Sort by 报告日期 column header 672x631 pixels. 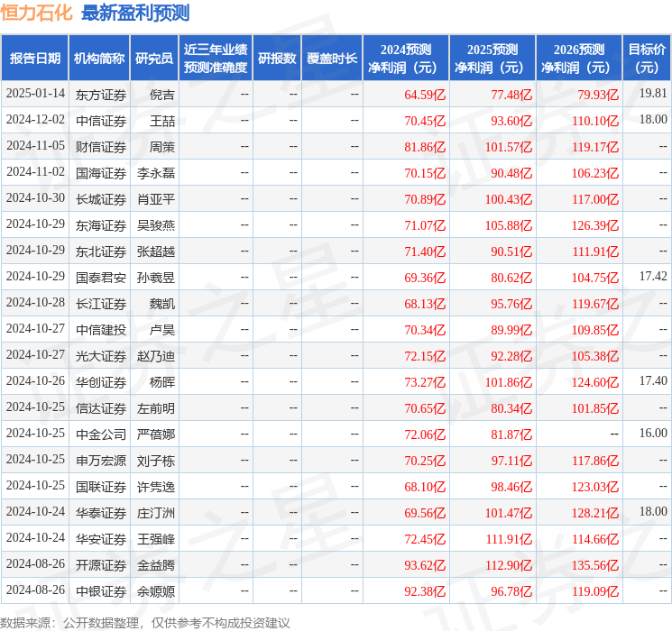35,59
